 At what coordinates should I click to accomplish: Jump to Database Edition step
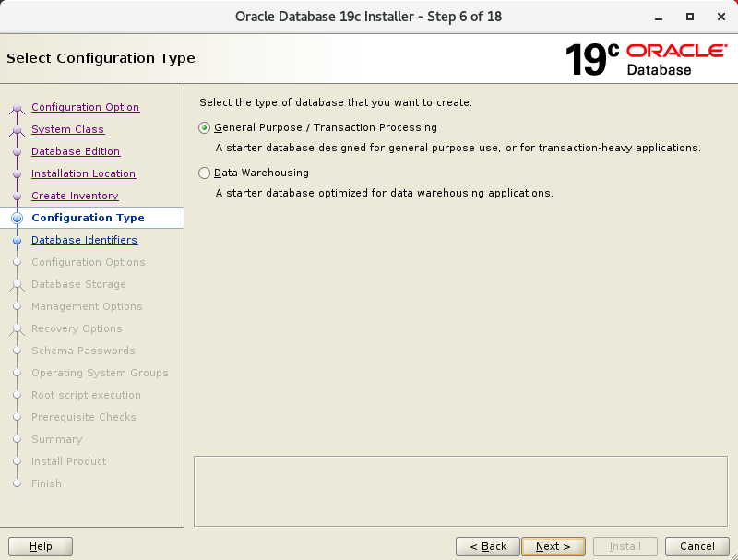pyautogui.click(x=76, y=151)
